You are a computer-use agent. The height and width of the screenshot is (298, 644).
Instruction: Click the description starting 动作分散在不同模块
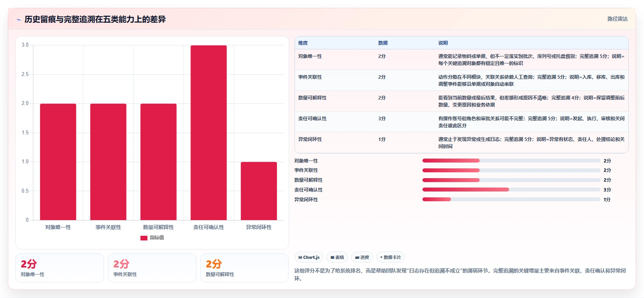pos(531,81)
